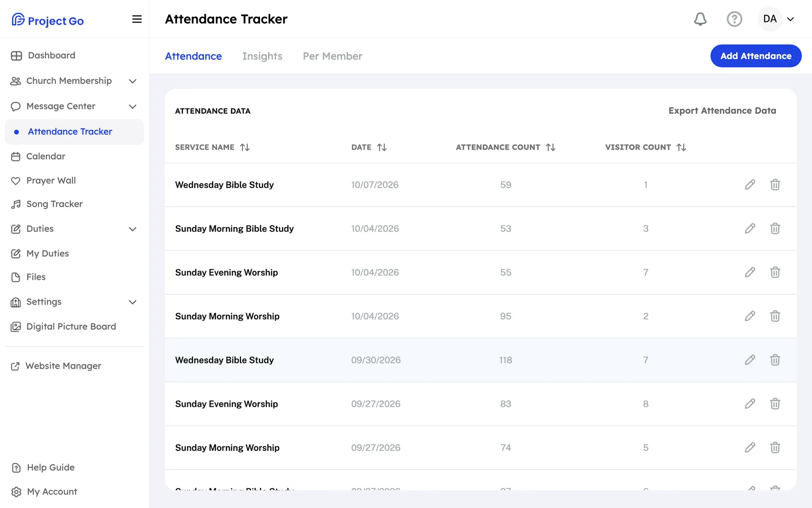This screenshot has height=508, width=812.
Task: Expand Duties submenu chevron
Action: click(x=132, y=229)
